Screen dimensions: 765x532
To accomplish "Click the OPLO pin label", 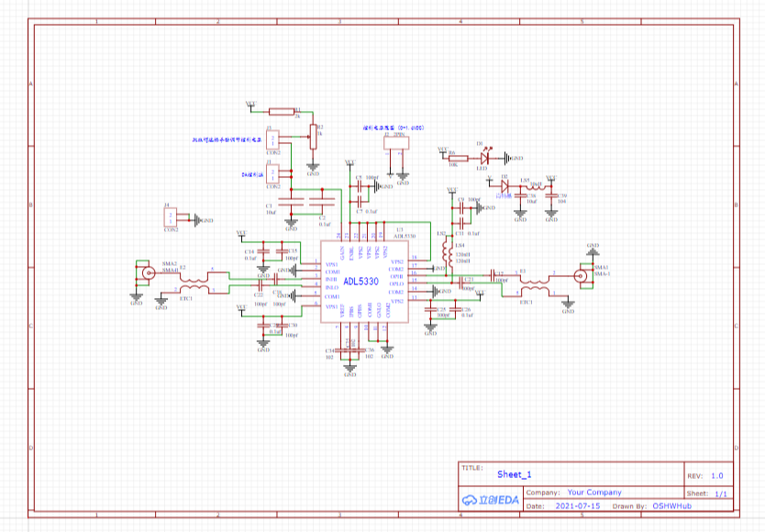I will (396, 283).
